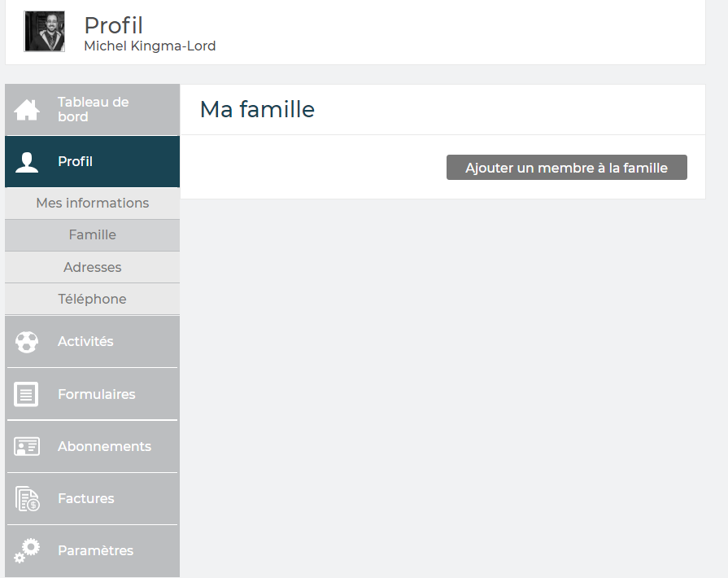Viewport: 728px width, 578px height.
Task: Open the Factures menu label
Action: [x=85, y=498]
